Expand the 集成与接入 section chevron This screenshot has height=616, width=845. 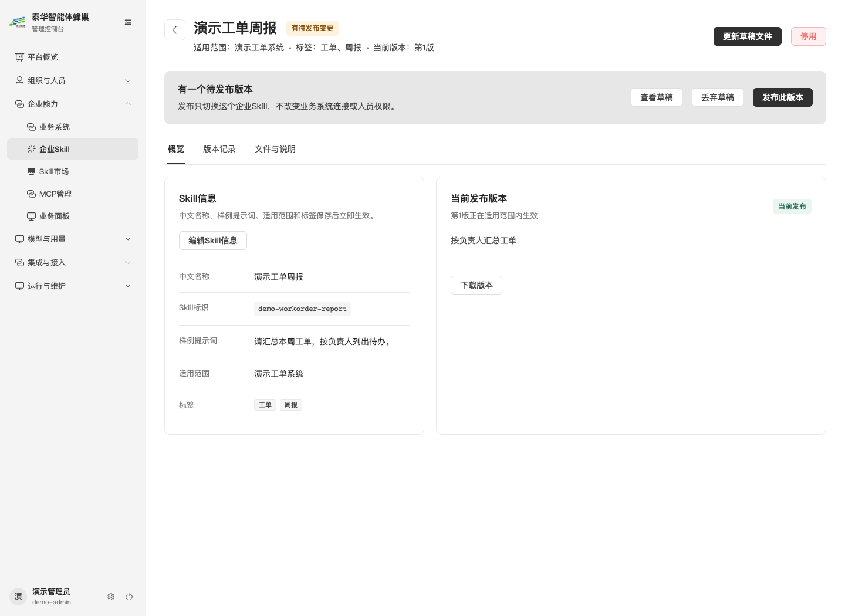128,262
